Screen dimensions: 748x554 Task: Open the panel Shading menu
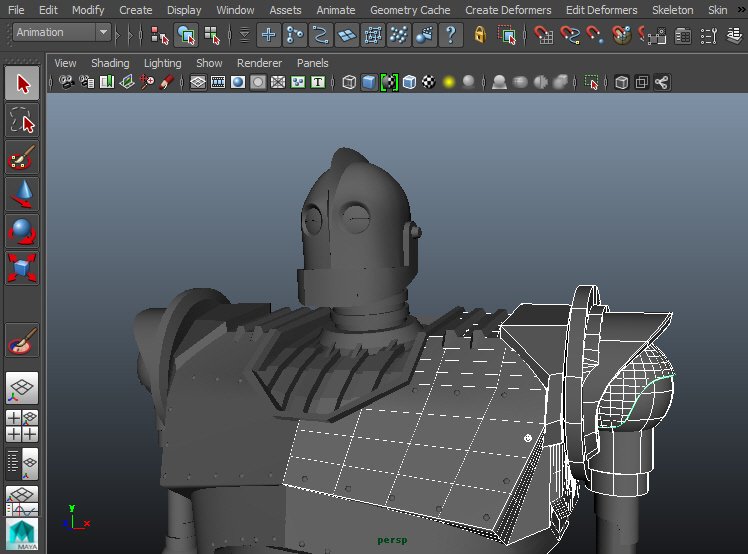click(110, 63)
